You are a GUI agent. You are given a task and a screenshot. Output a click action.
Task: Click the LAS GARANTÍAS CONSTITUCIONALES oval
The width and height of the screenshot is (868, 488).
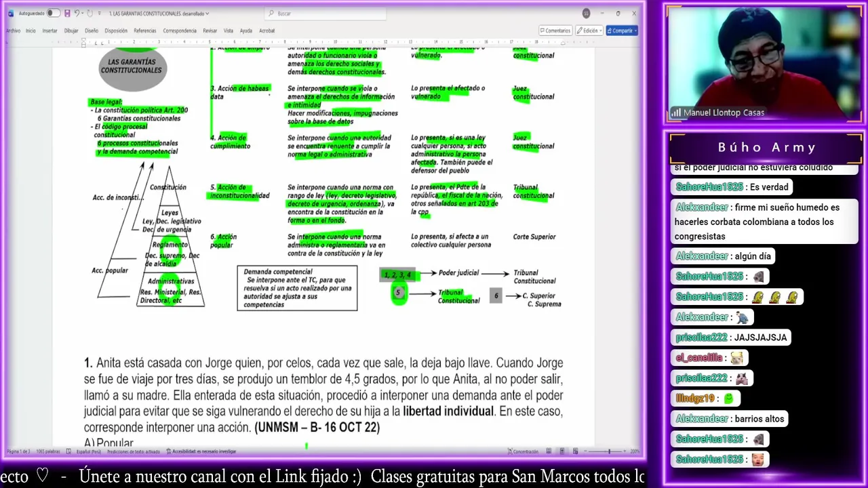click(132, 67)
